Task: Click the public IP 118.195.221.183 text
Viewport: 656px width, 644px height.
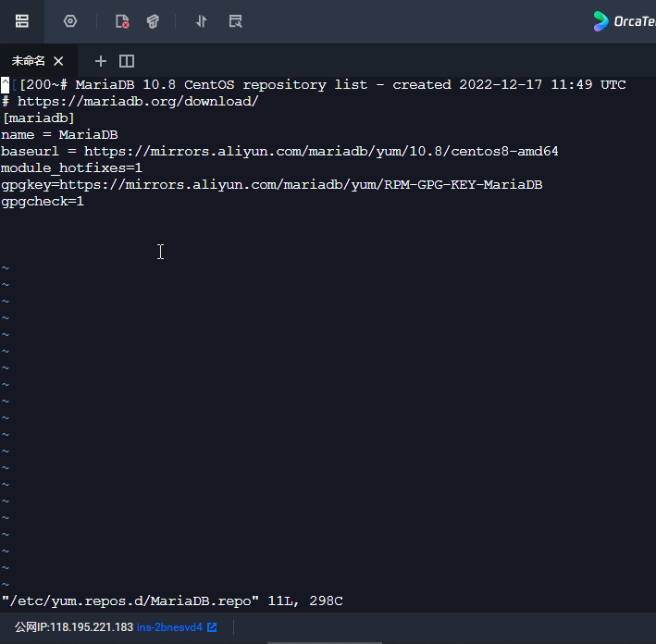Action: (x=74, y=627)
